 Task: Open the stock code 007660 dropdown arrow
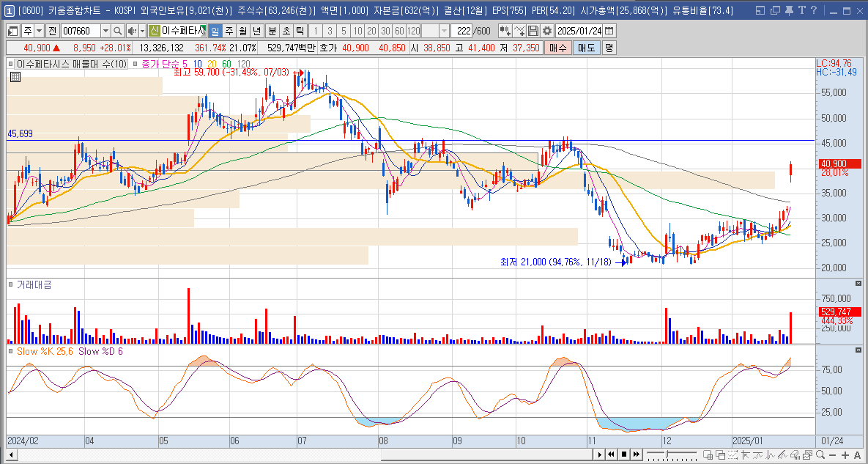pyautogui.click(x=105, y=31)
